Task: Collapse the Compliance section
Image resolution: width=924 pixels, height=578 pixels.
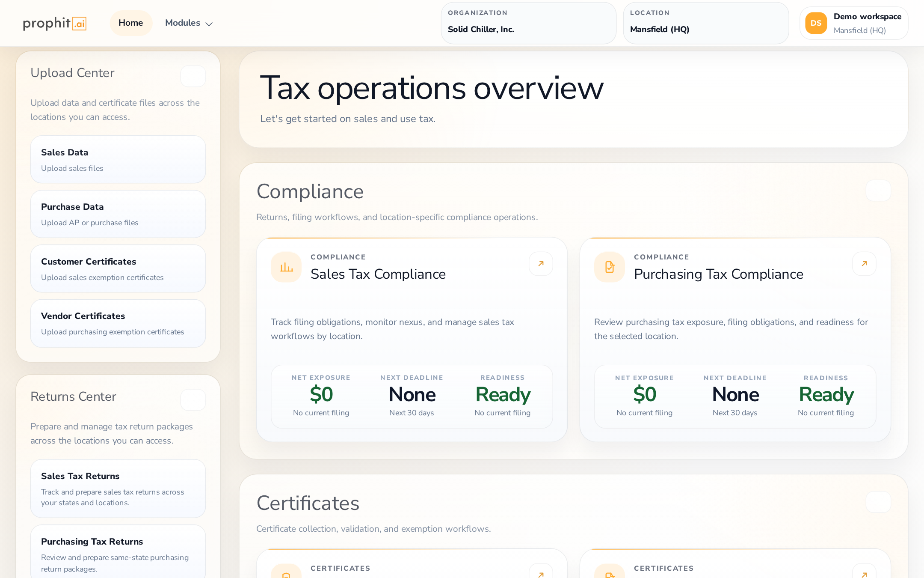Action: 878,191
